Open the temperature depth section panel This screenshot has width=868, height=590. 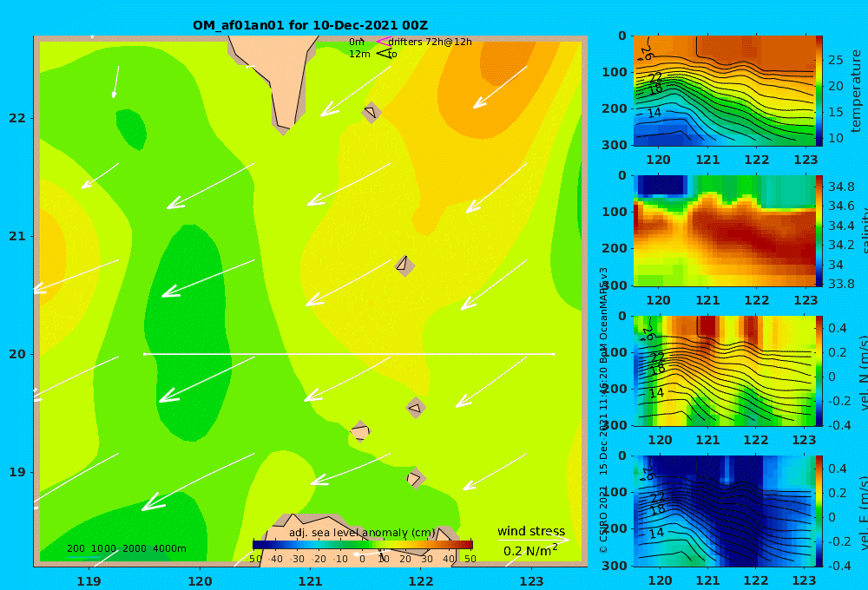point(725,91)
